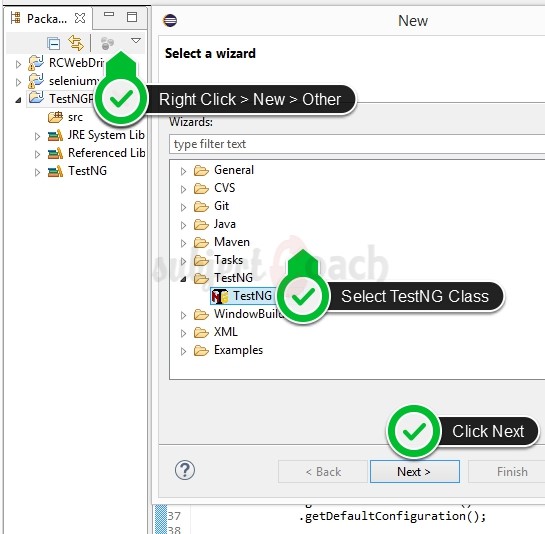The width and height of the screenshot is (545, 534).
Task: Expand the Tasks wizard folder
Action: [183, 261]
